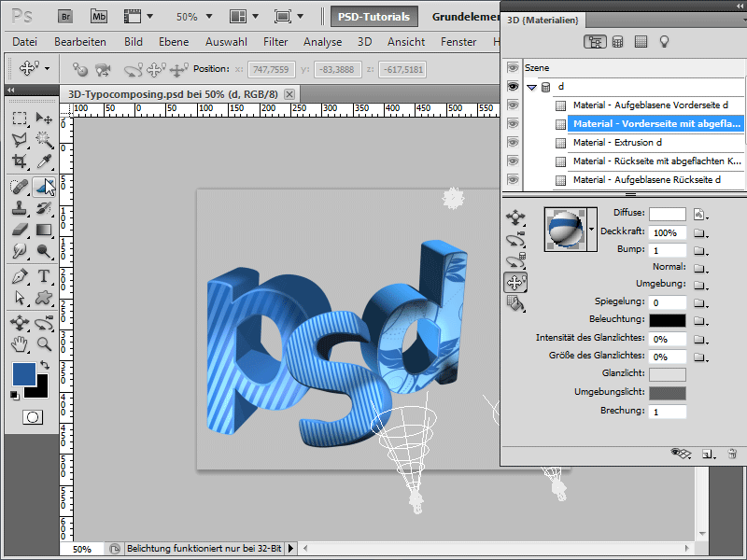Select the Move tool in toolbox
Image resolution: width=747 pixels, height=560 pixels.
coord(44,118)
